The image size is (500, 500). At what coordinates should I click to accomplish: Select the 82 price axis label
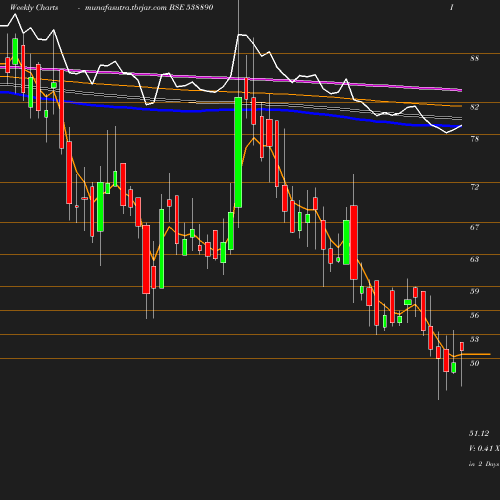point(474,107)
